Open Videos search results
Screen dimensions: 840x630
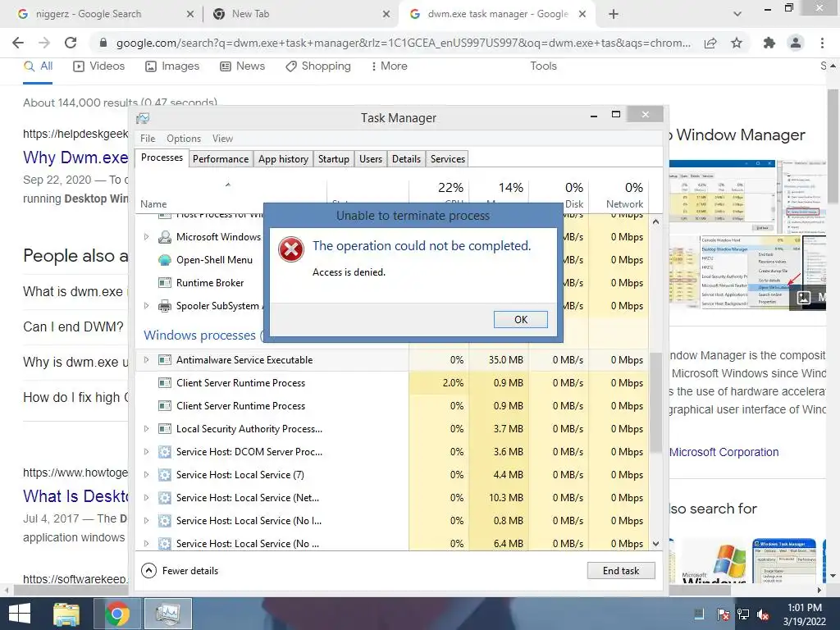(x=98, y=66)
